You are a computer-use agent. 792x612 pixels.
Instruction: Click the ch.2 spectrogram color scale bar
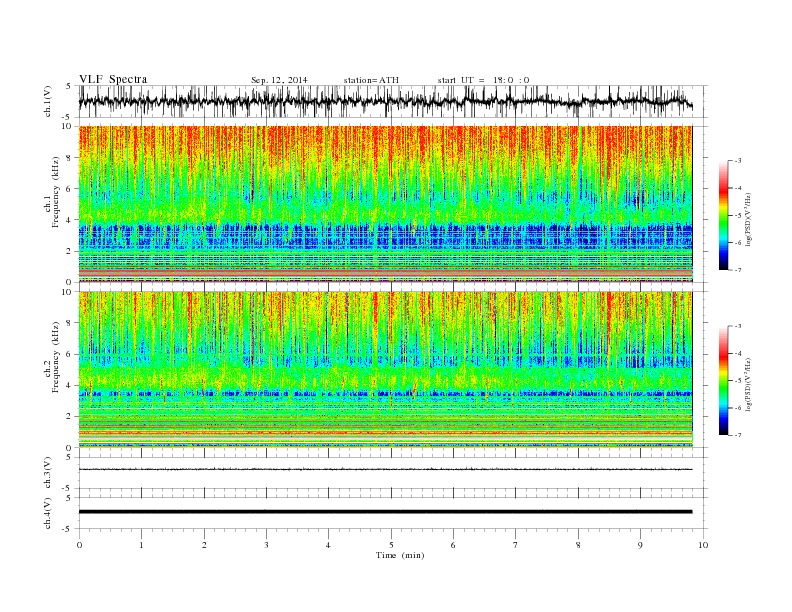723,381
